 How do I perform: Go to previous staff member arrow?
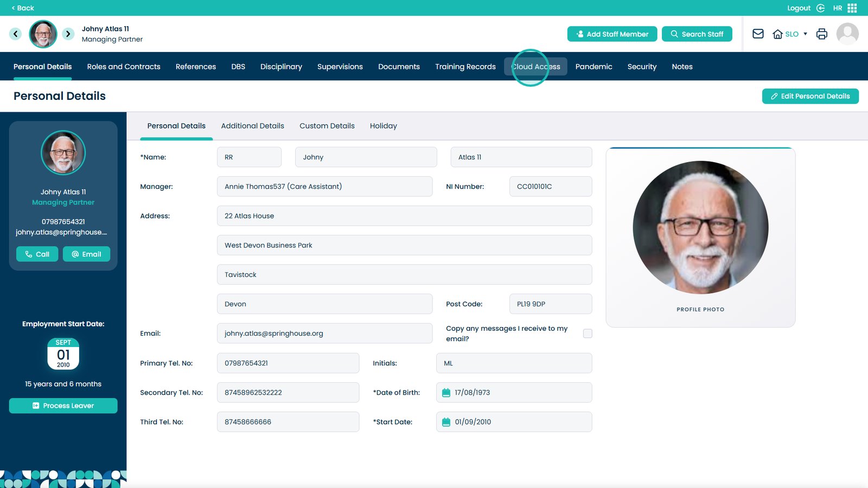tap(15, 34)
